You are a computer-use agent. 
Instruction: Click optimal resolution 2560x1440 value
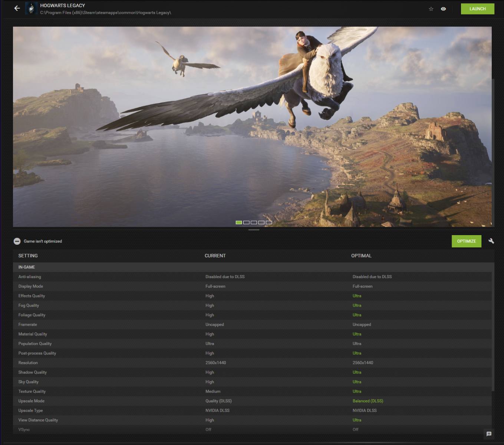pos(363,363)
